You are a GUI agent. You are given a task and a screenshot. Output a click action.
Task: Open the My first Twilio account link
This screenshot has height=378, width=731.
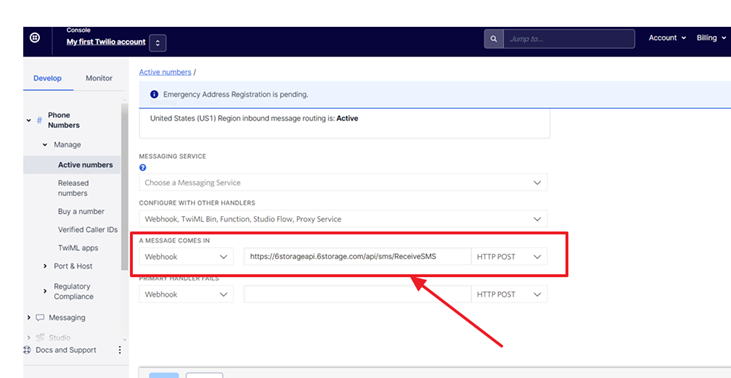106,42
